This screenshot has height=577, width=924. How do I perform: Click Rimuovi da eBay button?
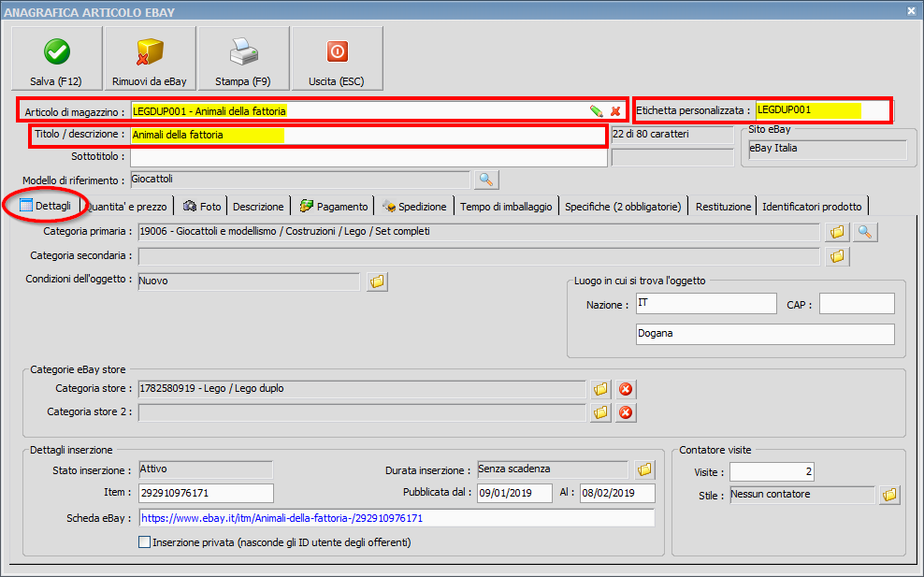coord(150,58)
